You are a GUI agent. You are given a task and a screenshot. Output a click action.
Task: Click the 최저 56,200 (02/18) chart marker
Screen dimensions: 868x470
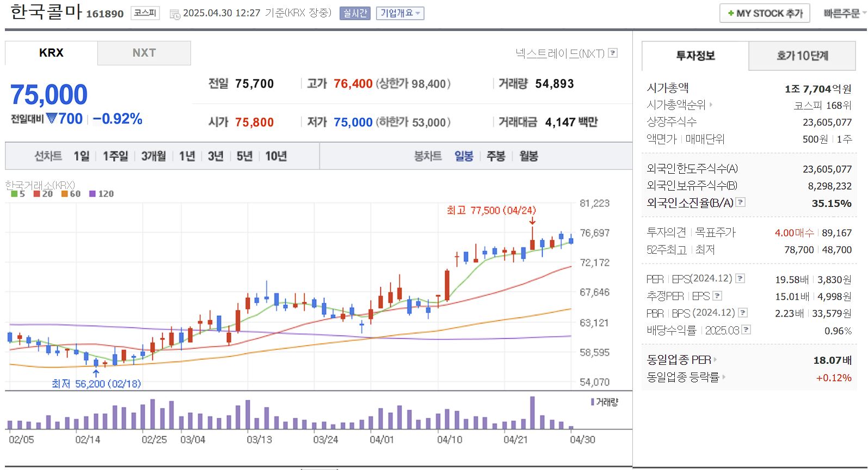pos(96,383)
